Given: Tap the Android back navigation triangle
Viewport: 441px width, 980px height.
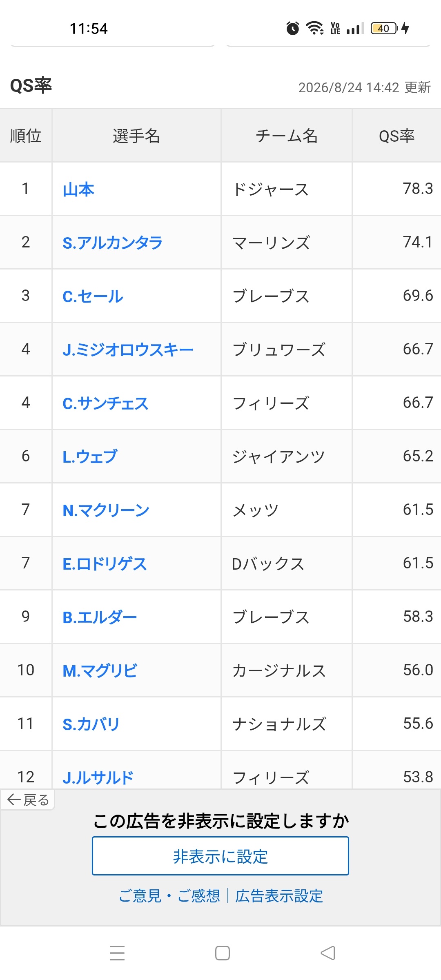Looking at the screenshot, I should pos(328,953).
